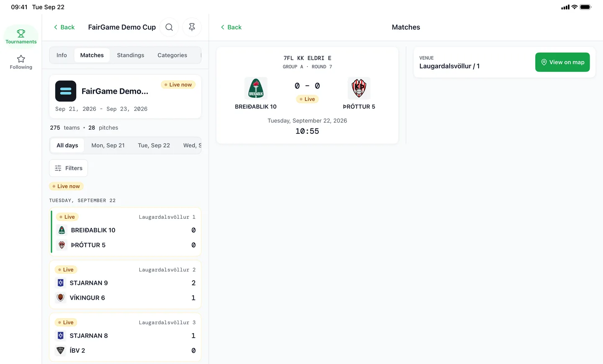Click the ÞRÓTTUR 5 name in match detail
The image size is (603, 364).
359,107
